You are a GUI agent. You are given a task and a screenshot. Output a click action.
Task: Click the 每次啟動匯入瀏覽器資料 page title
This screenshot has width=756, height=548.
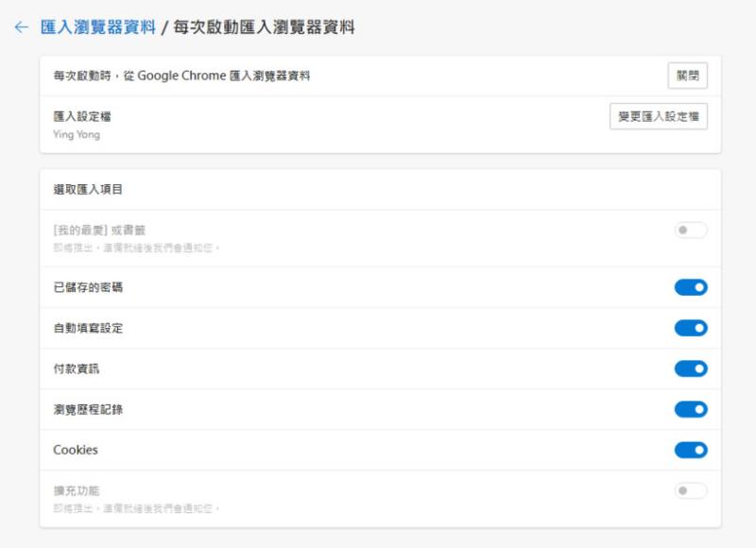[265, 27]
